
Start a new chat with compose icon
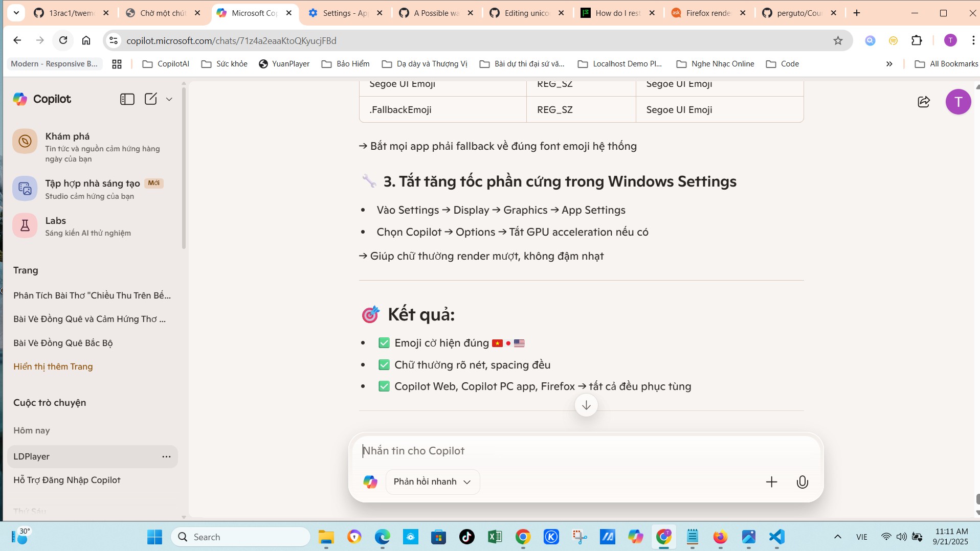point(150,99)
